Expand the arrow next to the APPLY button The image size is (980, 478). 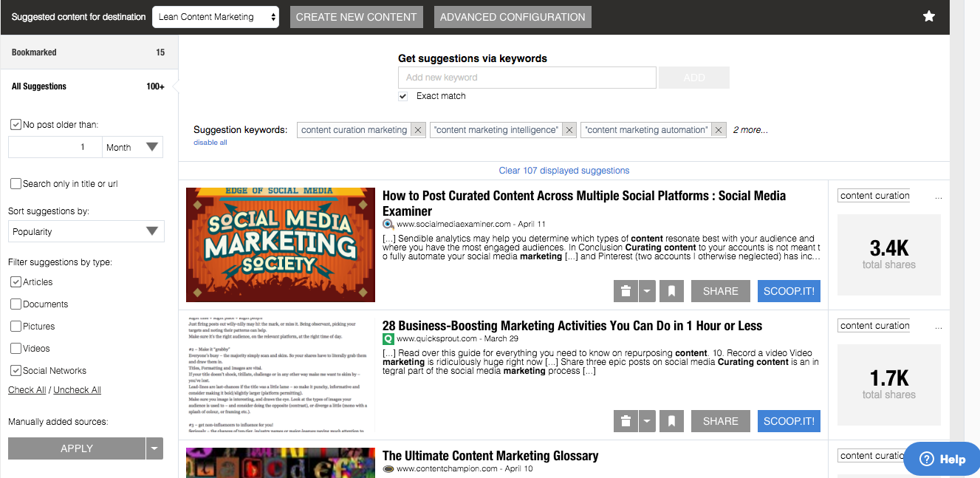click(154, 448)
